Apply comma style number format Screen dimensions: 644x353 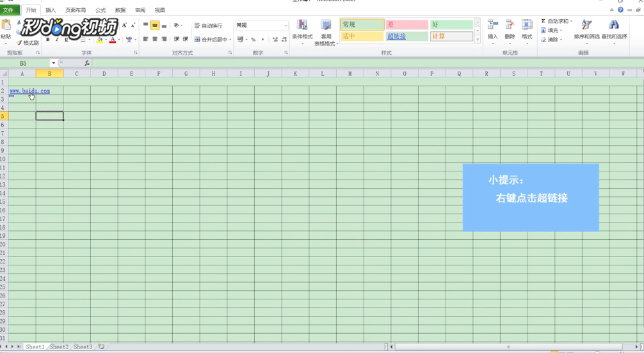263,40
